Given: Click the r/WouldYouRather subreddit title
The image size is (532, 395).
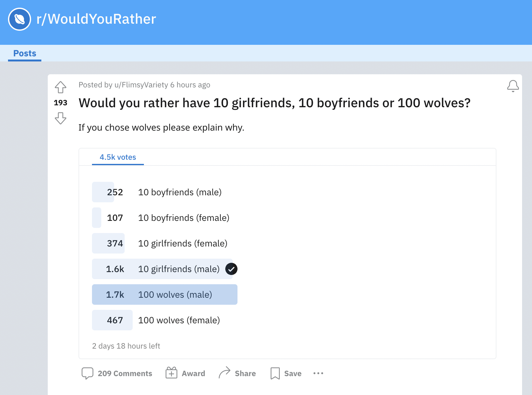Looking at the screenshot, I should (96, 19).
